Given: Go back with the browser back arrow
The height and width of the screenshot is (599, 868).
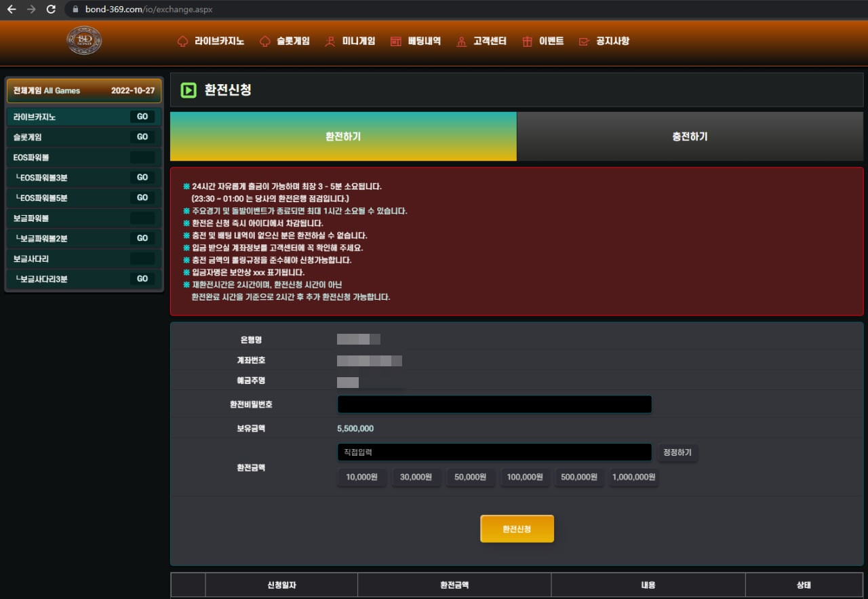Looking at the screenshot, I should click(x=11, y=9).
